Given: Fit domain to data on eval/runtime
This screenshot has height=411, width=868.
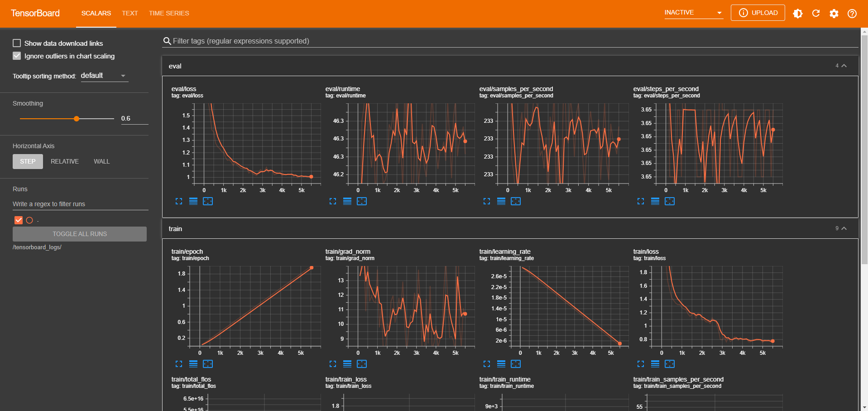Looking at the screenshot, I should point(362,201).
